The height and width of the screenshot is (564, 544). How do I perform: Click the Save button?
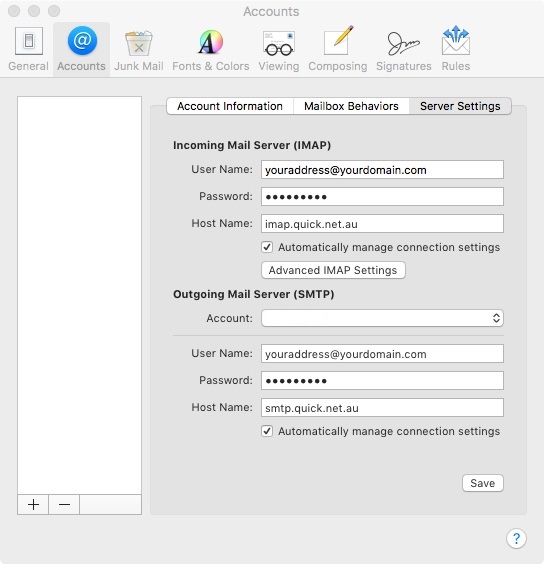point(482,483)
